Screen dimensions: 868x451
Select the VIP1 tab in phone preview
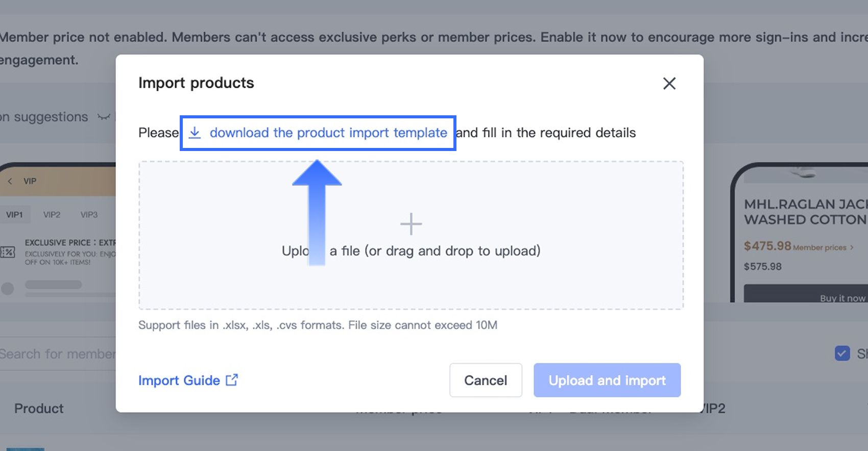click(x=14, y=215)
